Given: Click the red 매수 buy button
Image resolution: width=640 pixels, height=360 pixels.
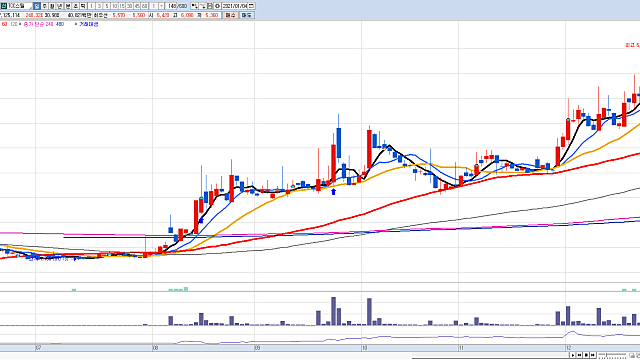Looking at the screenshot, I should (231, 15).
